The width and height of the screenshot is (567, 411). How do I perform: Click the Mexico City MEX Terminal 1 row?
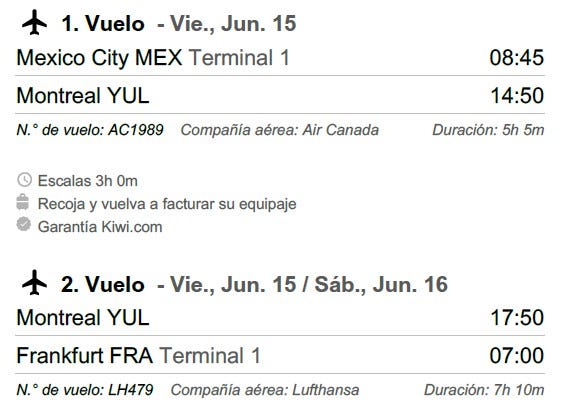(x=280, y=57)
